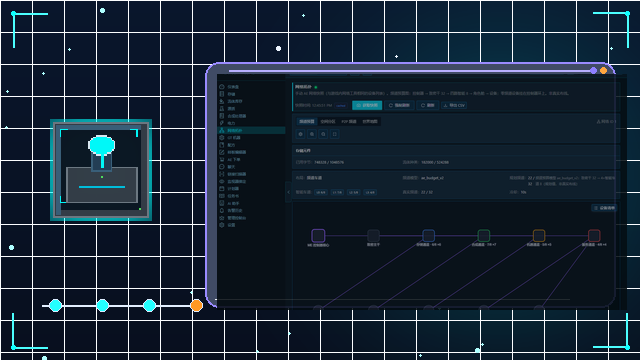Screen dimensions: 640x360
Task: Click the cached status badge
Action: pyautogui.click(x=341, y=106)
